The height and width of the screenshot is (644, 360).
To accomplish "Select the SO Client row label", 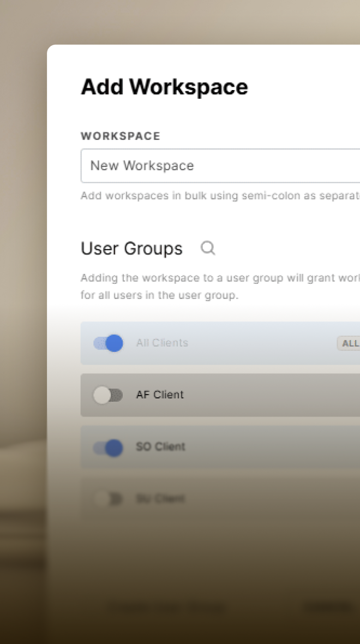I will [x=160, y=447].
